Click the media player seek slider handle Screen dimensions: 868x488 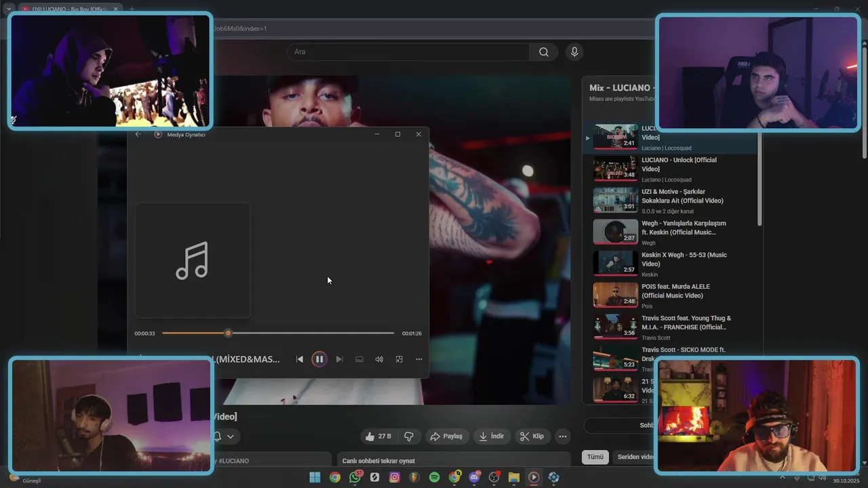tap(229, 333)
